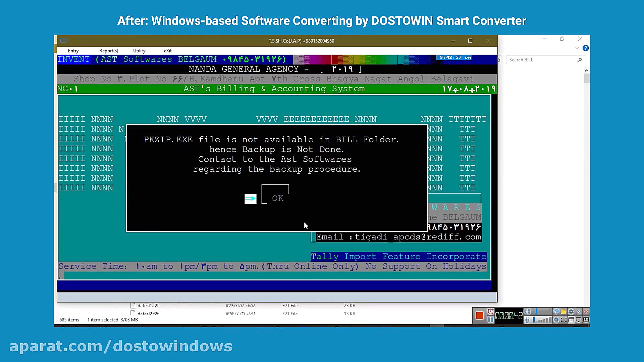Toggle the recorder microphone icon
The image size is (644, 362).
(527, 320)
